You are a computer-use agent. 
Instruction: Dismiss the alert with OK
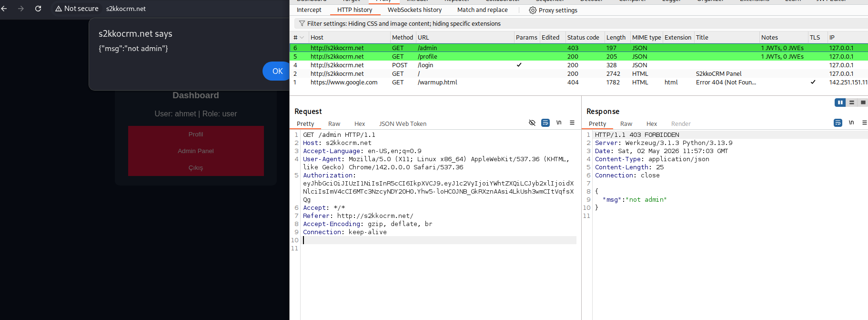pyautogui.click(x=277, y=71)
